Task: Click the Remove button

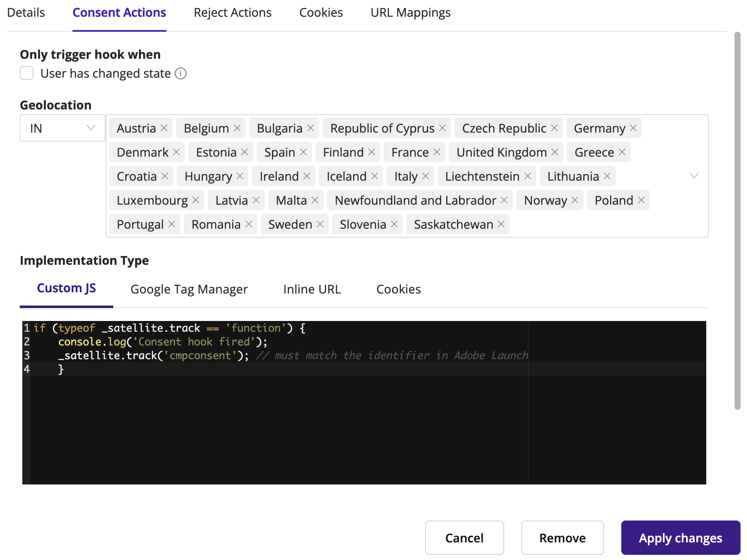Action: point(563,538)
